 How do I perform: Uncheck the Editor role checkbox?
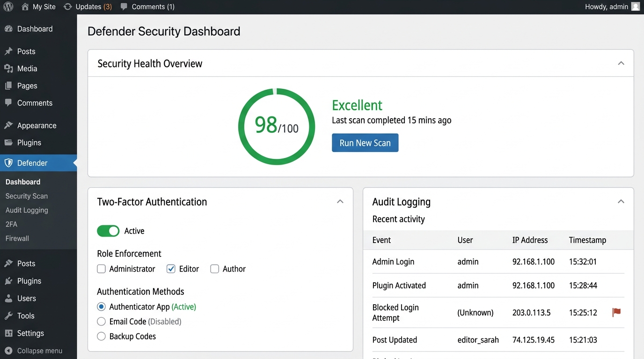click(x=171, y=269)
